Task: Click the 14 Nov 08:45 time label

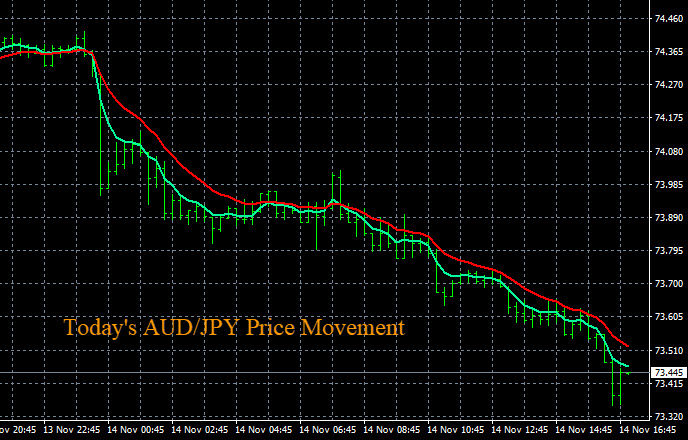Action: (x=396, y=430)
